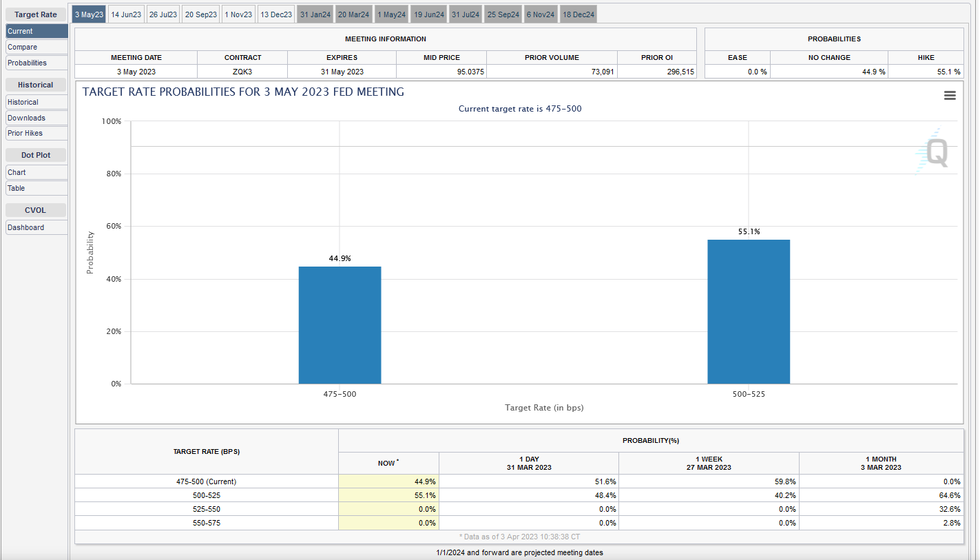
Task: Select the 25 Sep24 meeting tab
Action: [503, 14]
